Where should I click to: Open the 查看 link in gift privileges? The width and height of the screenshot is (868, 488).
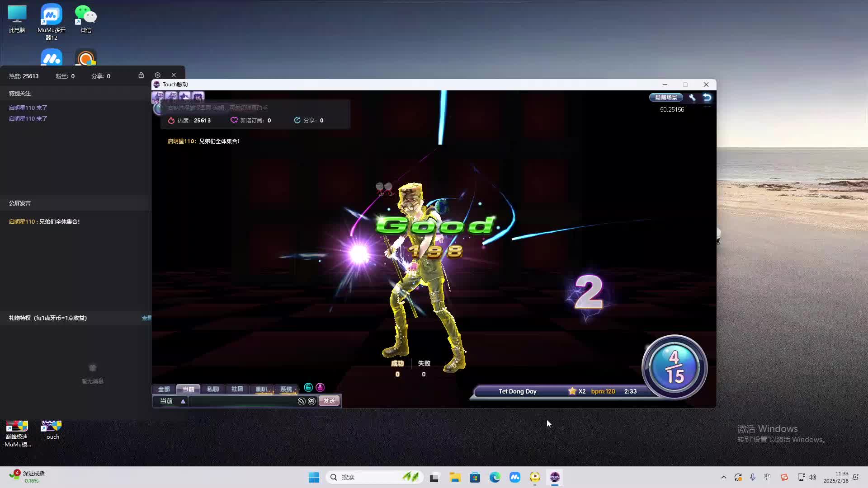[x=146, y=318]
